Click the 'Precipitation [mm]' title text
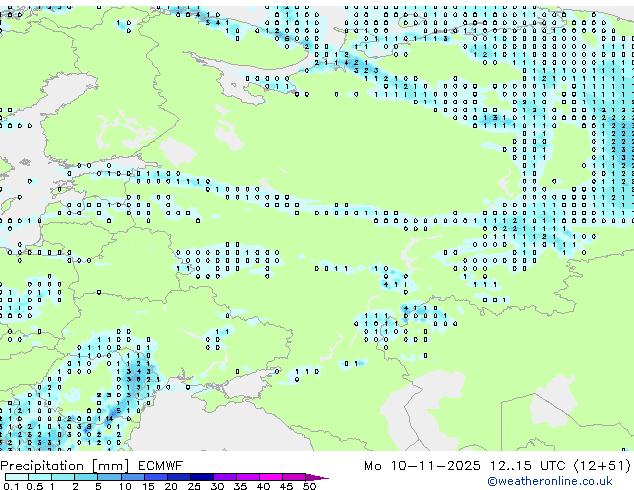The height and width of the screenshot is (490, 634). tap(64, 466)
